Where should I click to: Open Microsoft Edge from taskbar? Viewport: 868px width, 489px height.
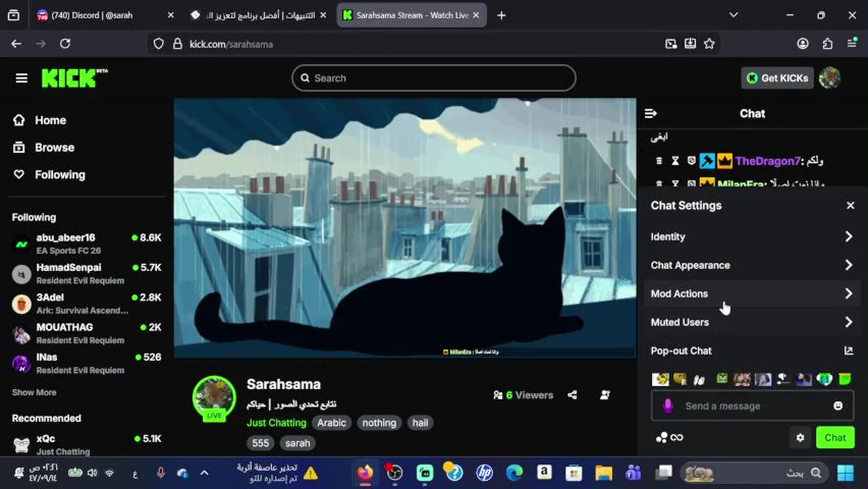click(514, 473)
